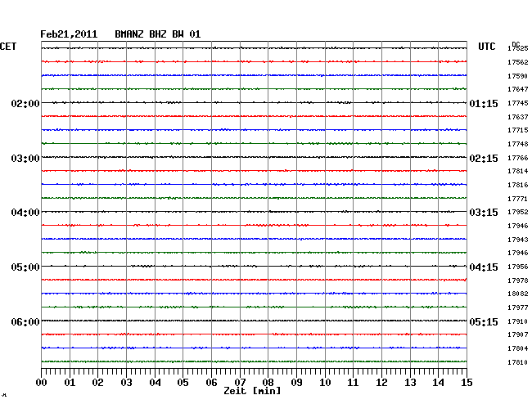
Task: Click minute tick label 03 on axis
Action: pos(126,383)
